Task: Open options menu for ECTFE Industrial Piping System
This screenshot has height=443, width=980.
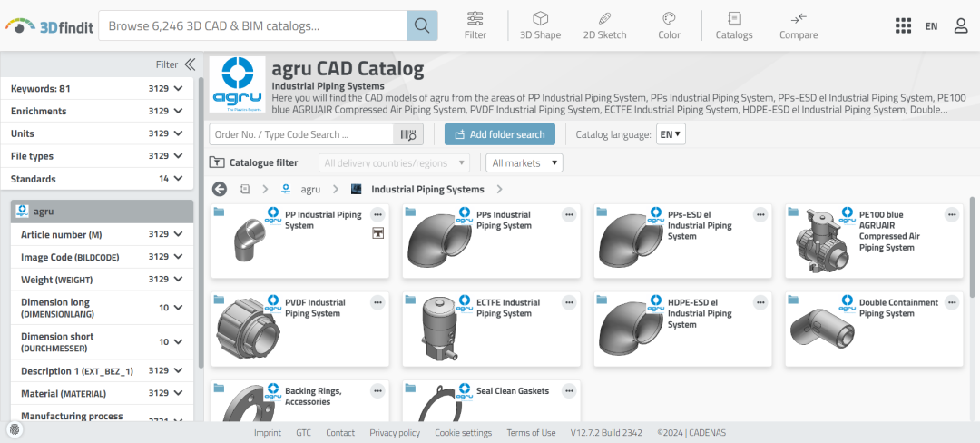Action: [569, 302]
